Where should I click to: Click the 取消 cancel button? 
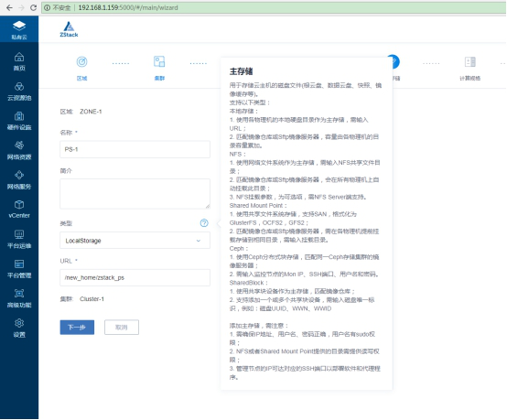click(122, 328)
